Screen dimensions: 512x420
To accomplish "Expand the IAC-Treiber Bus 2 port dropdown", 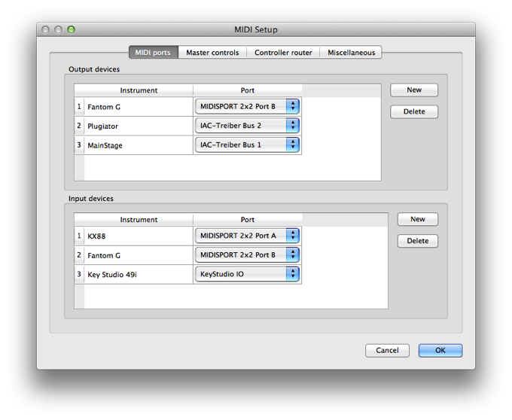I will pyautogui.click(x=247, y=126).
